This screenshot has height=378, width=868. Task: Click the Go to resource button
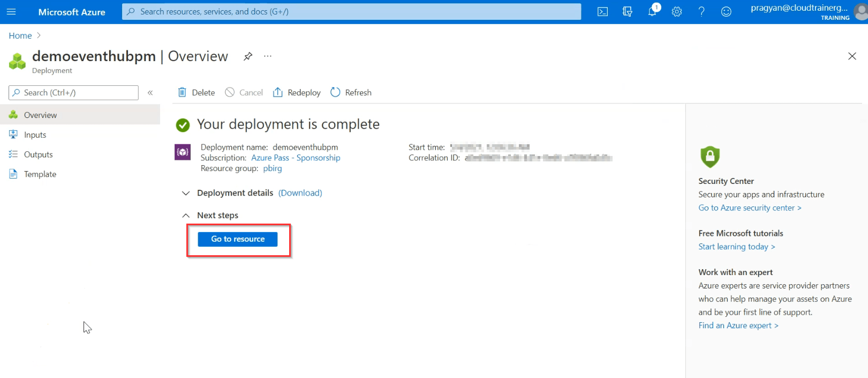(x=238, y=239)
